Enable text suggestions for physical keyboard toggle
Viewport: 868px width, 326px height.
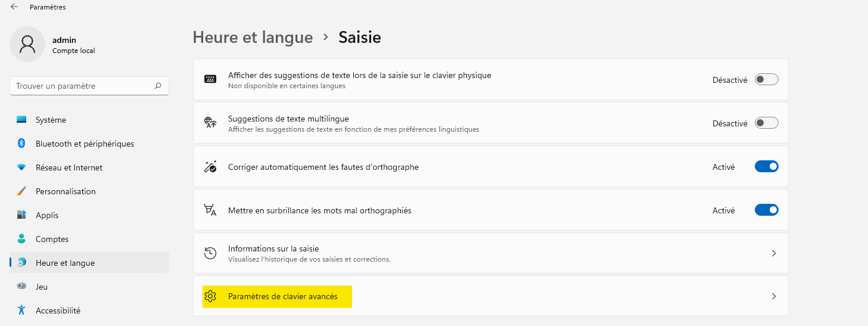[x=766, y=80]
